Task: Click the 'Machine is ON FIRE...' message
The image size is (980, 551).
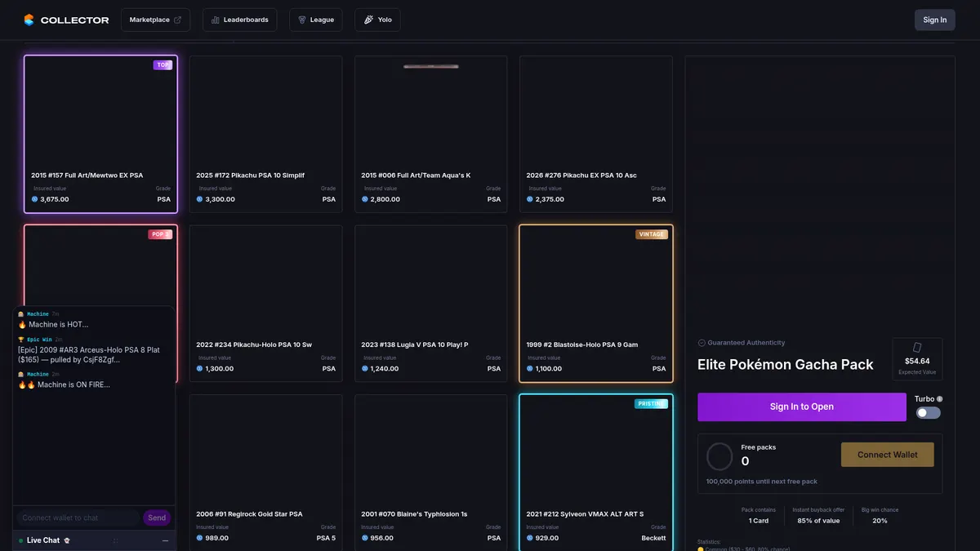Action: pos(64,384)
